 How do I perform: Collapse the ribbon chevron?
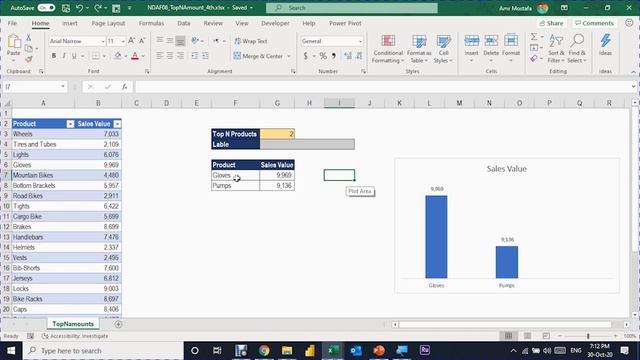[x=633, y=72]
